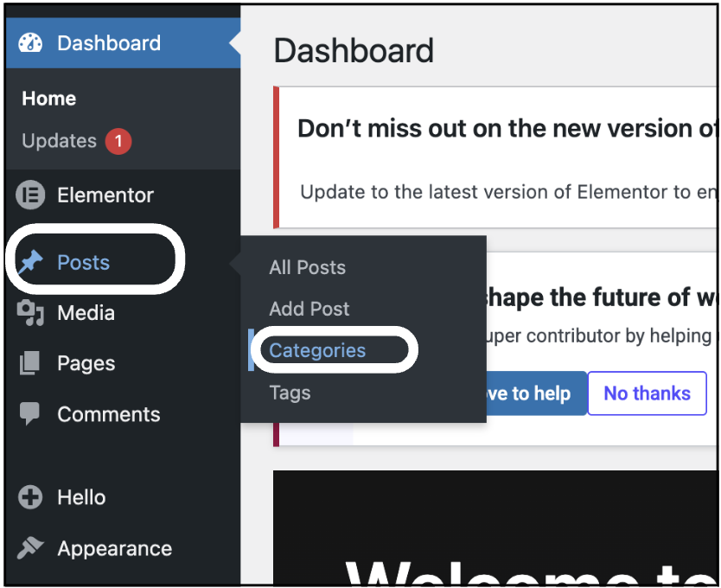Click the No thanks button

[x=647, y=393]
